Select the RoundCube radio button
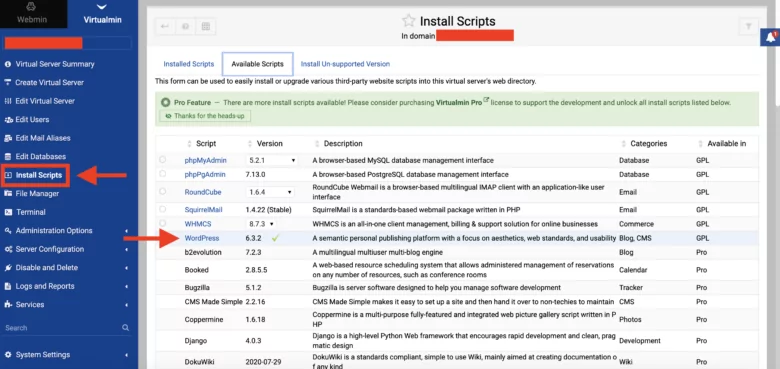780x369 pixels. (x=163, y=191)
